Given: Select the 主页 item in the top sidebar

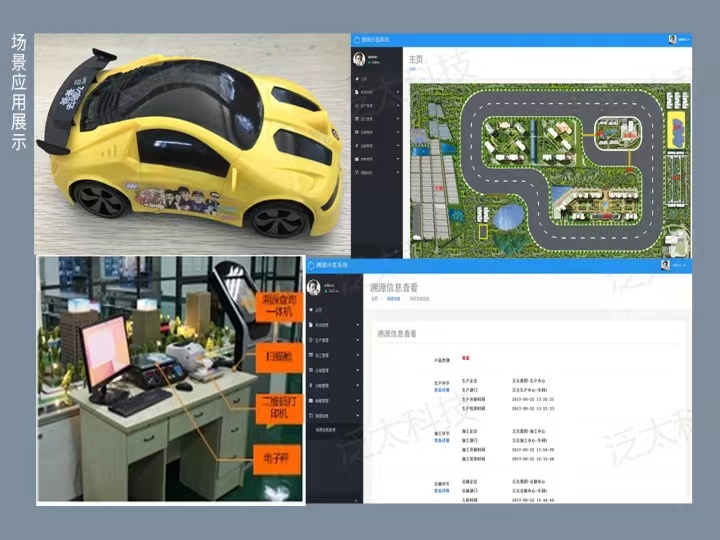Looking at the screenshot, I should [364, 77].
